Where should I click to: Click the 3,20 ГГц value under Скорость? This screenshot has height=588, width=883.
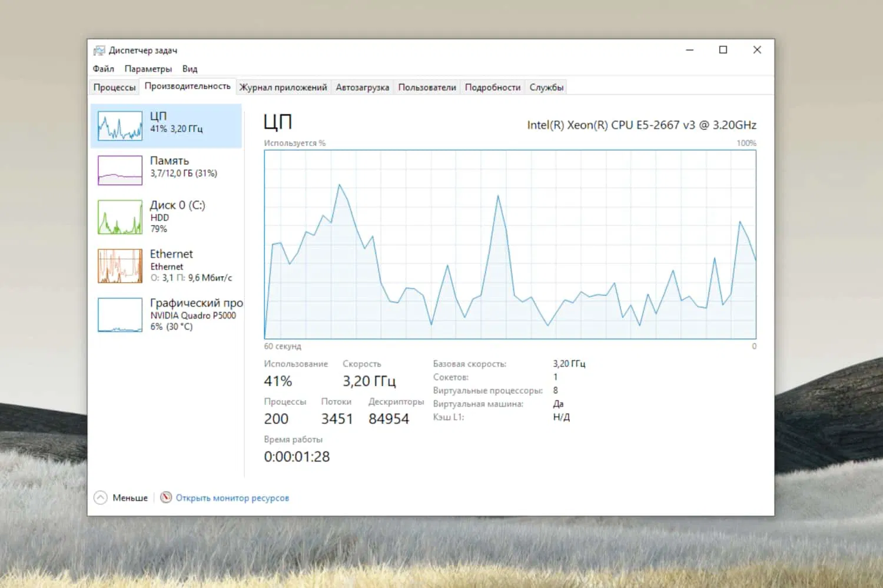369,381
